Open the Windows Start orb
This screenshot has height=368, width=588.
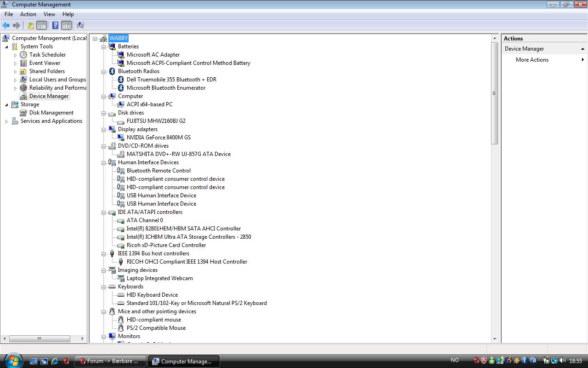tap(12, 360)
